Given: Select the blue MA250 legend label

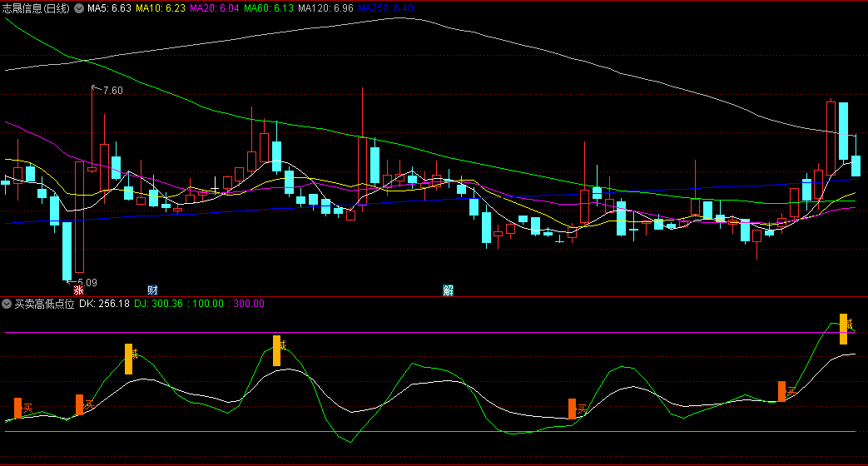Looking at the screenshot, I should click(386, 8).
